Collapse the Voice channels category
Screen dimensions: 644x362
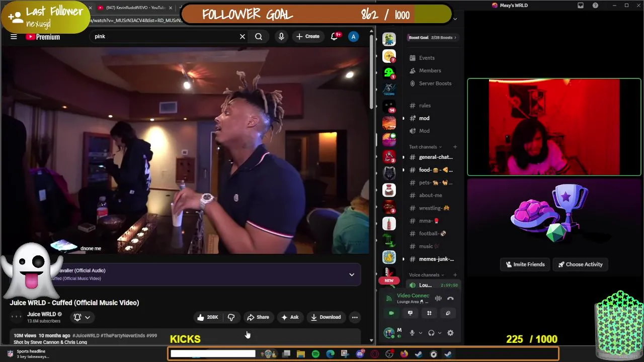tap(427, 275)
